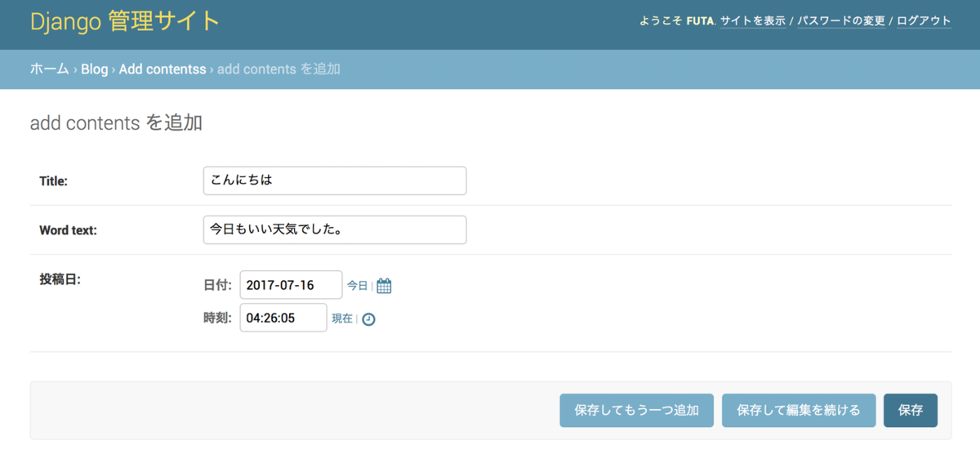This screenshot has height=463, width=980.
Task: Open Add contentss breadcrumb link
Action: [x=163, y=69]
